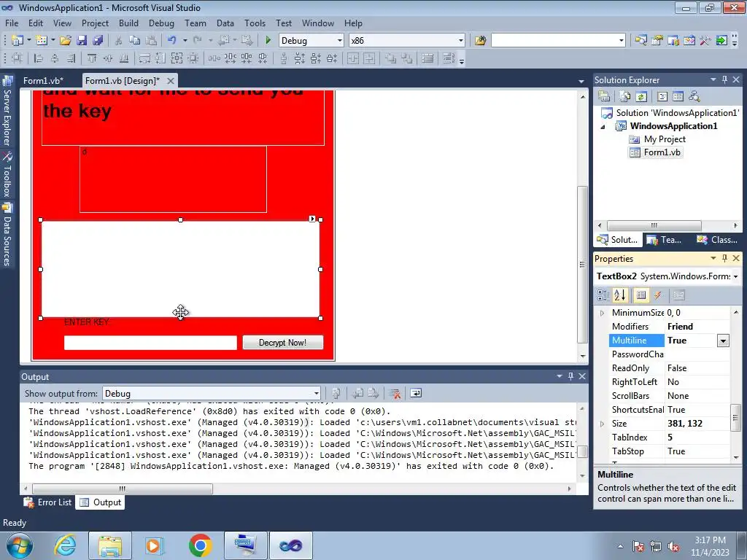Click Align Lefts in layout toolbar
Image resolution: width=747 pixels, height=560 pixels.
tap(39, 58)
